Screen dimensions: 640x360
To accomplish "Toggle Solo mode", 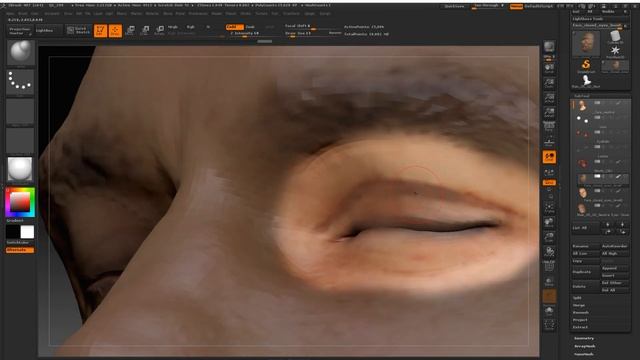I will pyautogui.click(x=549, y=310).
